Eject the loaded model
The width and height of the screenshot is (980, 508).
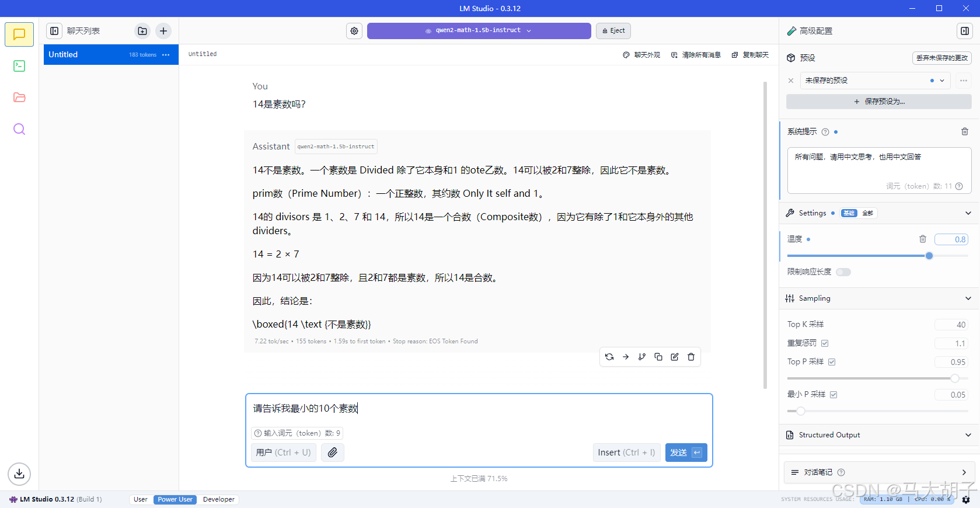[x=613, y=31]
